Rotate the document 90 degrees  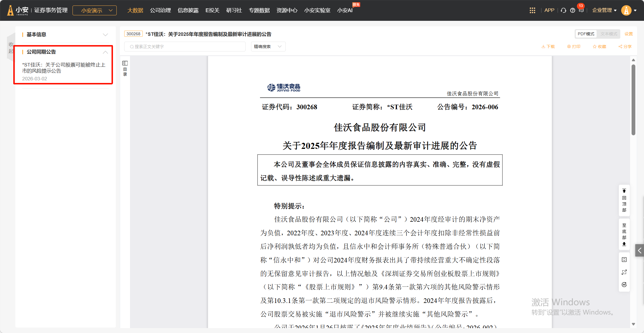point(624,285)
